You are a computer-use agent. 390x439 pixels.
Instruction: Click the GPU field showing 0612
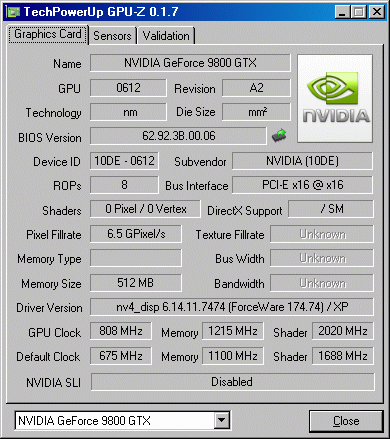point(128,88)
